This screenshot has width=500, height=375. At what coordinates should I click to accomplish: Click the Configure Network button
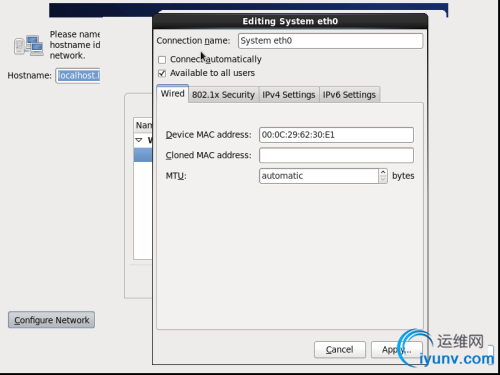(x=51, y=320)
